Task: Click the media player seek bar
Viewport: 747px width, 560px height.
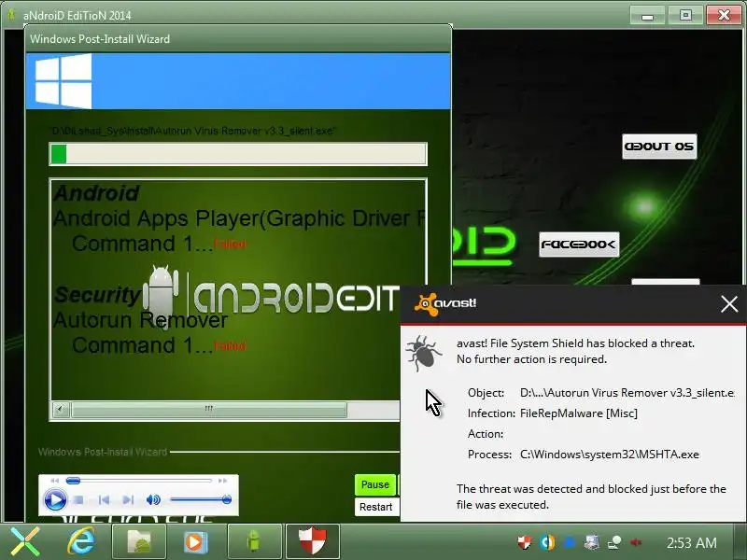Action: click(x=138, y=481)
